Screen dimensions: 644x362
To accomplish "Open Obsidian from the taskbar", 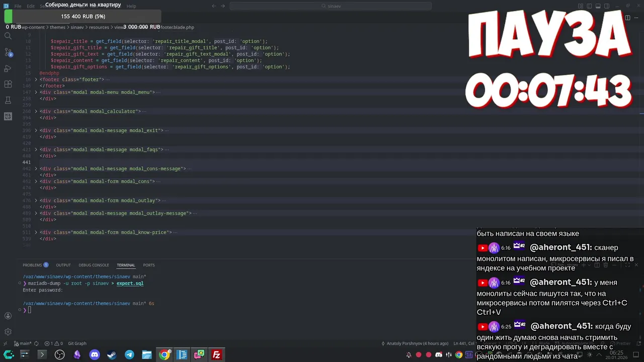I will coord(77,355).
